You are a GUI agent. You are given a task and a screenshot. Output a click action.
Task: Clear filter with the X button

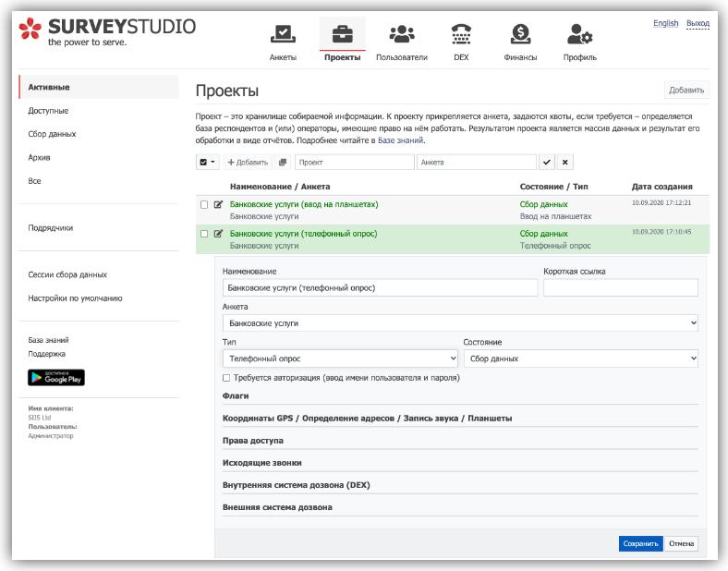[565, 162]
